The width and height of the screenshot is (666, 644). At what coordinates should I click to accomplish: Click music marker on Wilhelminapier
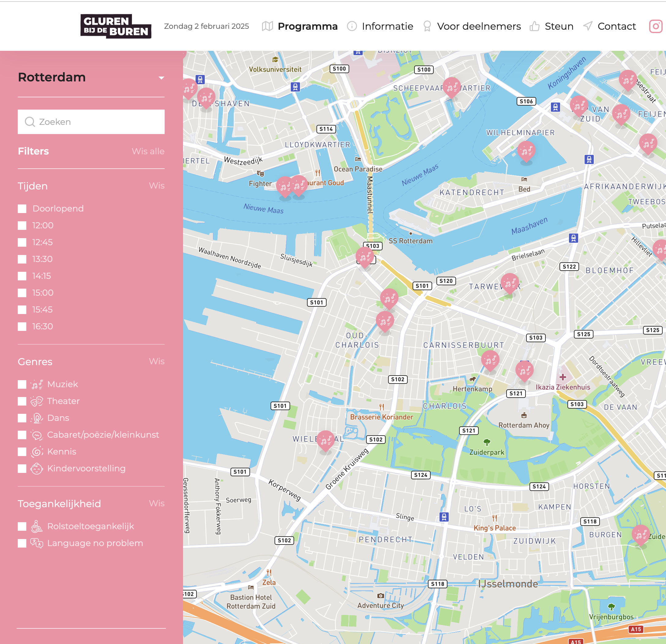point(526,151)
